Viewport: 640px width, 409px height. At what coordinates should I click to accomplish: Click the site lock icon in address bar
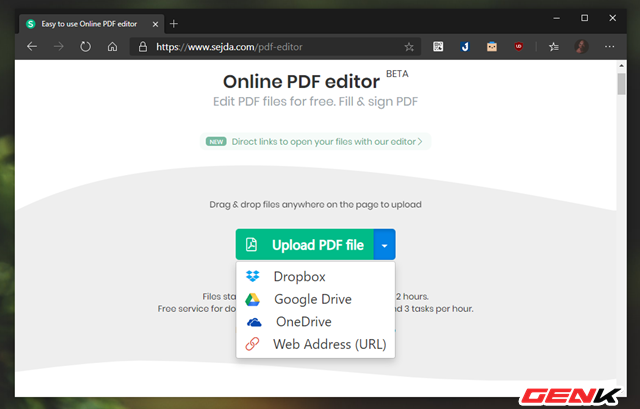click(x=143, y=46)
